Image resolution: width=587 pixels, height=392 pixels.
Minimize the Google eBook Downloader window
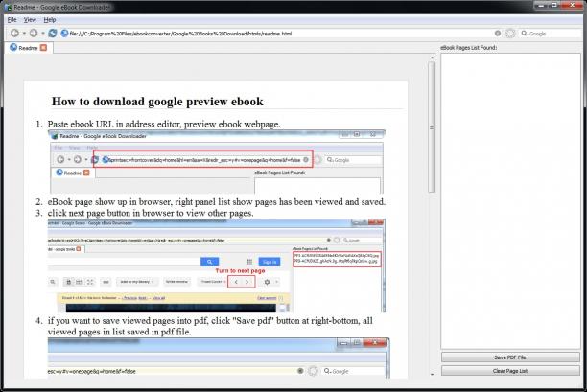(x=542, y=5)
